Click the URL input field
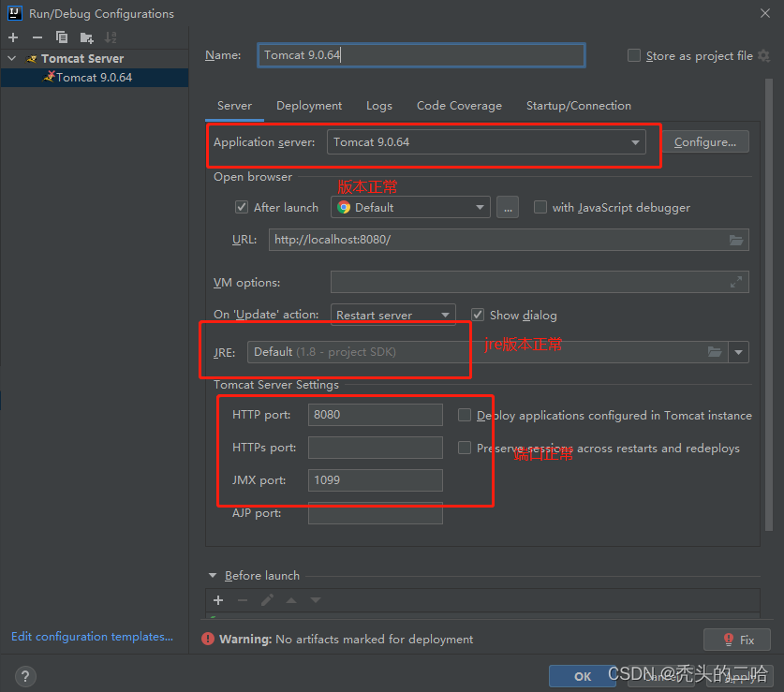Image resolution: width=784 pixels, height=692 pixels. [509, 240]
